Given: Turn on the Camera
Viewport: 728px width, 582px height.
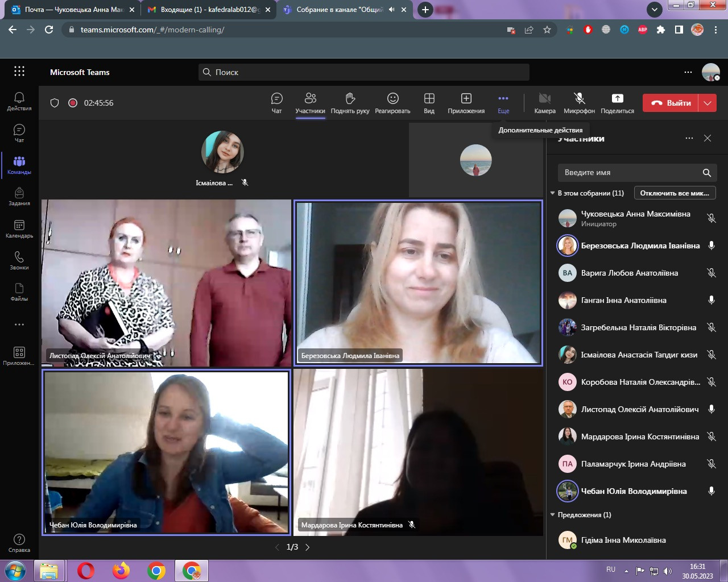Looking at the screenshot, I should point(544,103).
